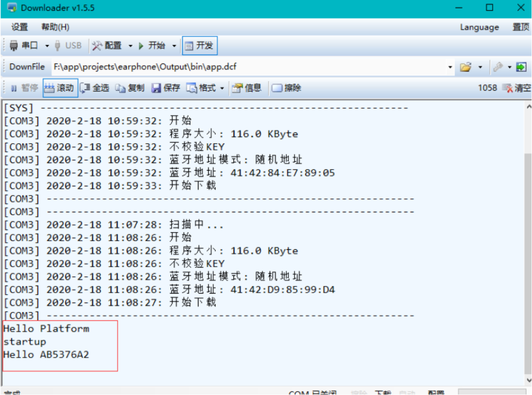This screenshot has height=395, width=532.
Task: Click the Hello AB5376A2 output line
Action: pos(46,355)
